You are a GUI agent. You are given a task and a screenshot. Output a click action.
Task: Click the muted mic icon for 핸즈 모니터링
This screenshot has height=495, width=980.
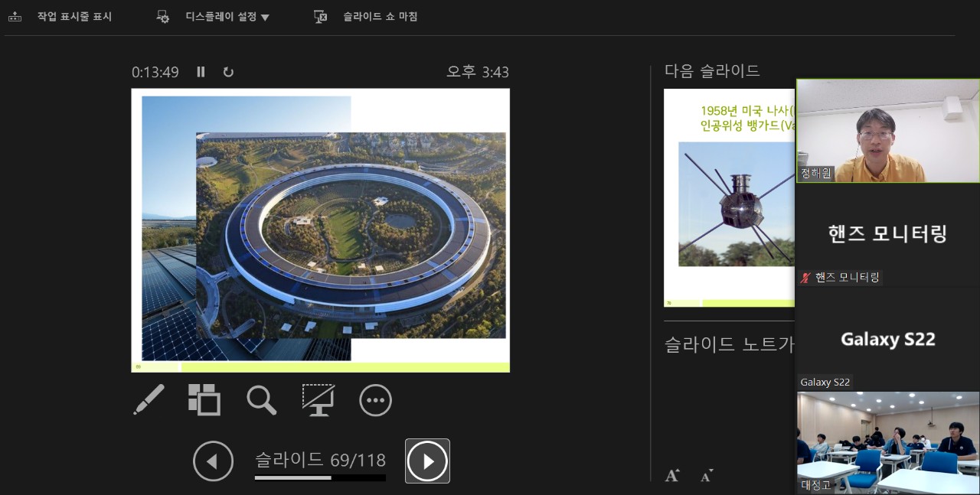(805, 278)
